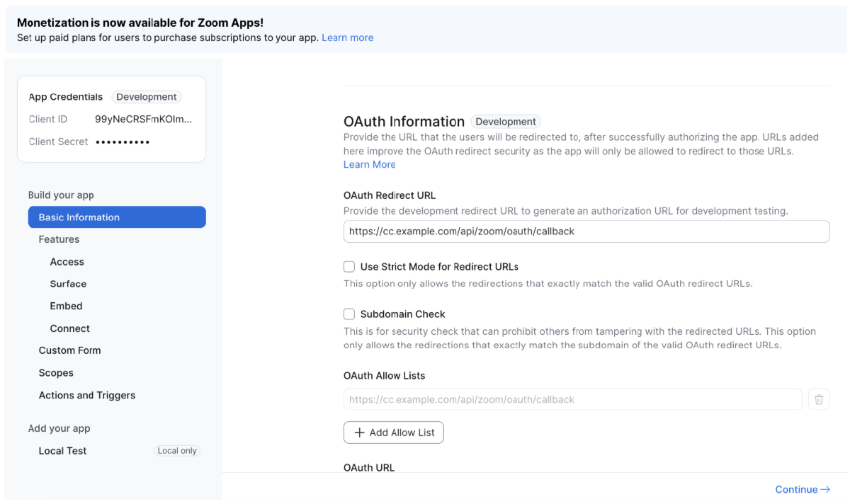This screenshot has width=850, height=504.
Task: Enable Use Strict Mode for Redirect URLs checkbox
Action: (x=349, y=267)
